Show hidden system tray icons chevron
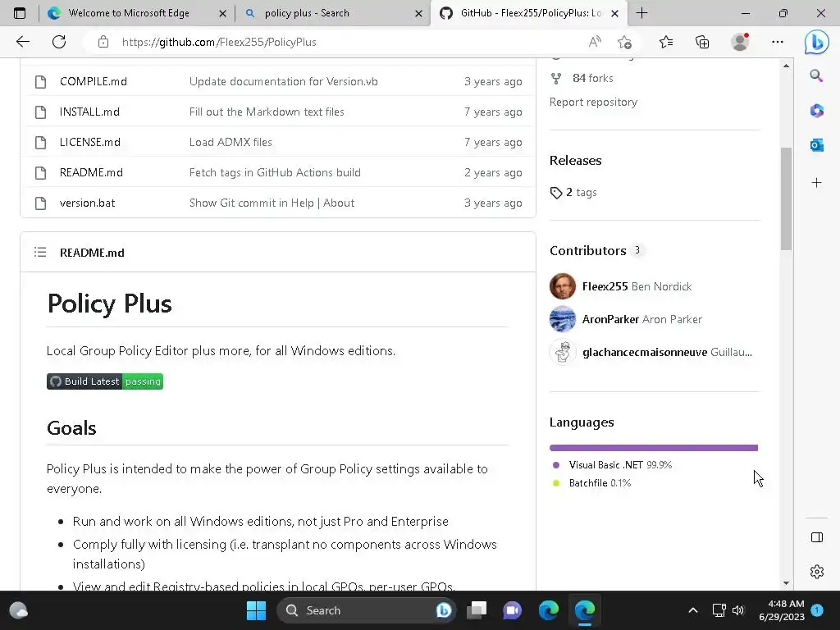This screenshot has width=840, height=630. pos(692,610)
